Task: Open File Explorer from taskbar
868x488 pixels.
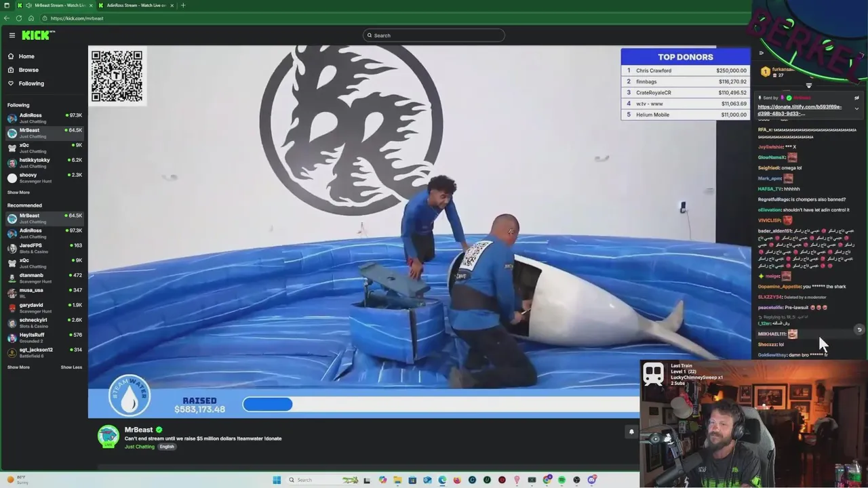Action: coord(397,480)
